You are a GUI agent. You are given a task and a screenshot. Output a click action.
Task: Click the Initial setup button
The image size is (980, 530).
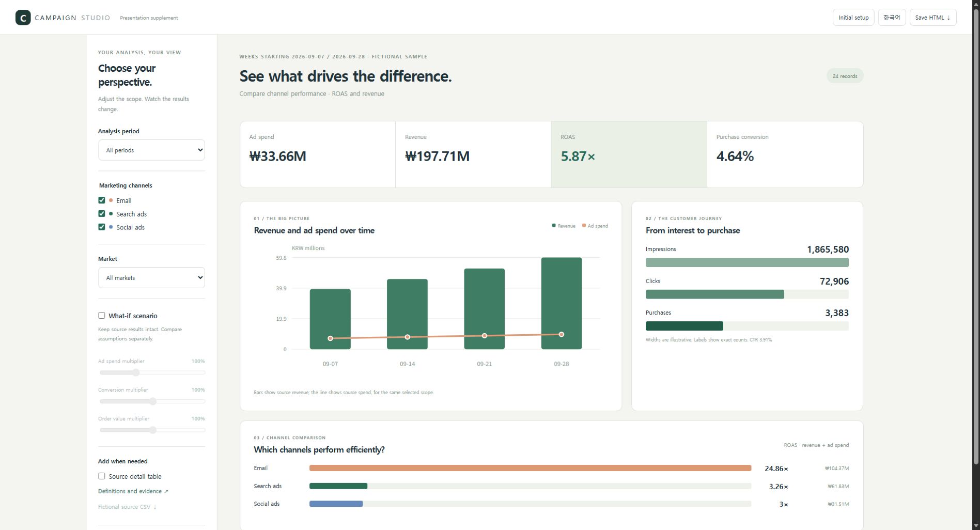click(x=853, y=18)
